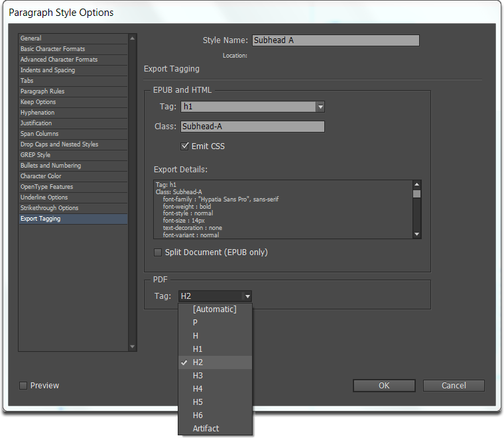This screenshot has height=438, width=504.
Task: Toggle the Emit CSS checkbox
Action: 185,146
